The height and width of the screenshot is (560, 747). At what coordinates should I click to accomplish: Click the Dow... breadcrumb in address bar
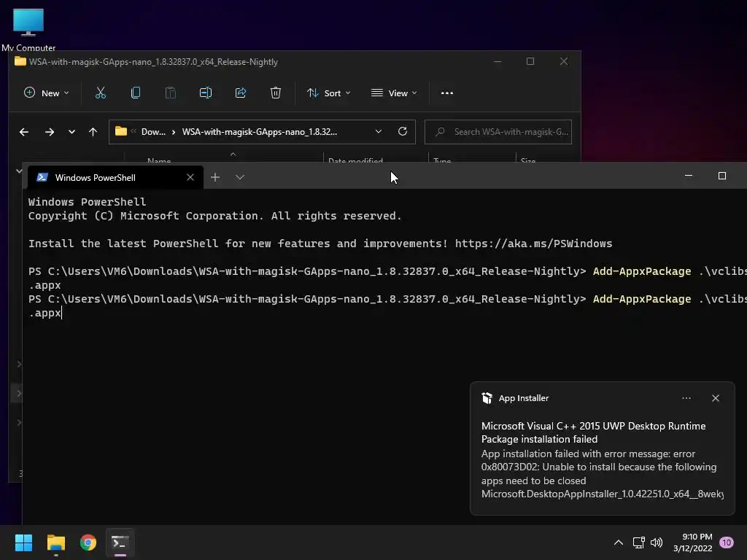(x=153, y=132)
